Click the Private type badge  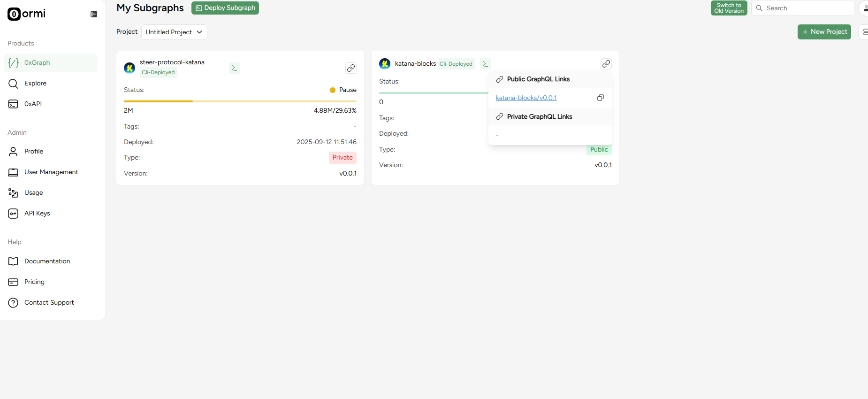pyautogui.click(x=343, y=157)
